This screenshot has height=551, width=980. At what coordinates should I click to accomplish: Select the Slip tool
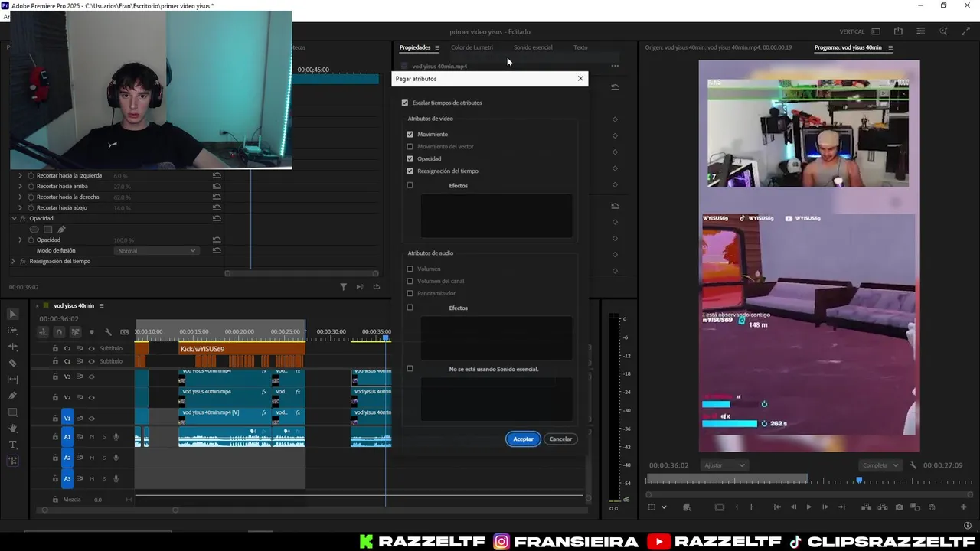pyautogui.click(x=13, y=380)
